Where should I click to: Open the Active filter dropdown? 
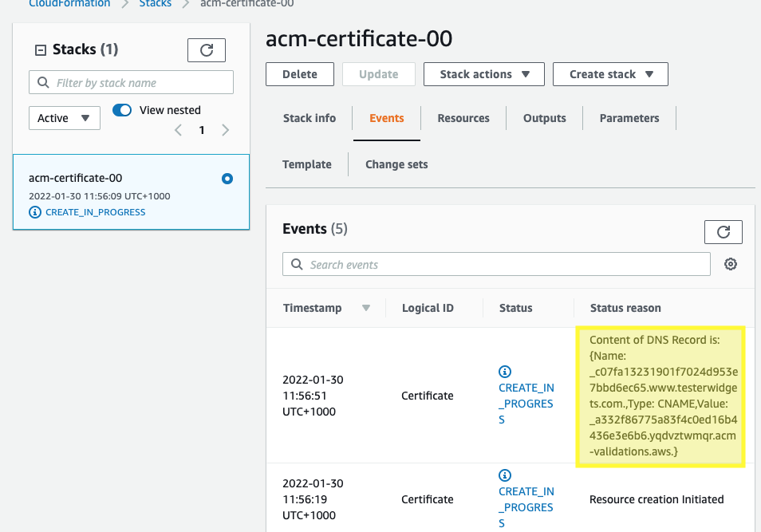point(64,118)
